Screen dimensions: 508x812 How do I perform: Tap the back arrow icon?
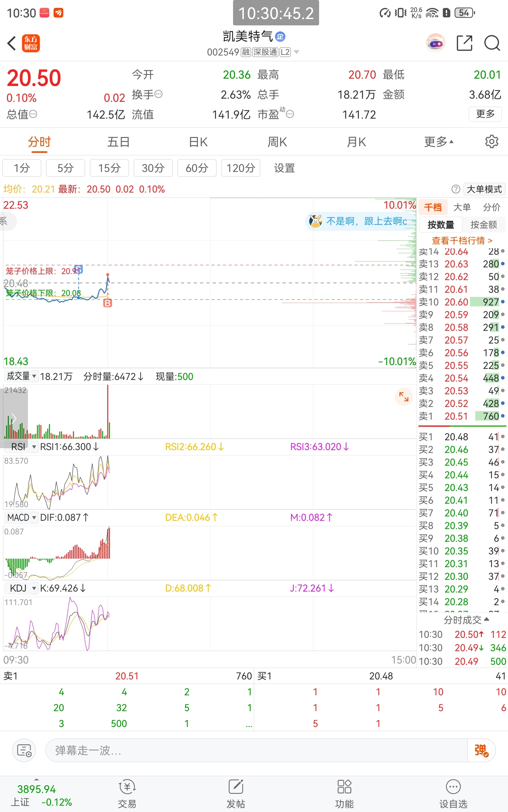pyautogui.click(x=11, y=43)
